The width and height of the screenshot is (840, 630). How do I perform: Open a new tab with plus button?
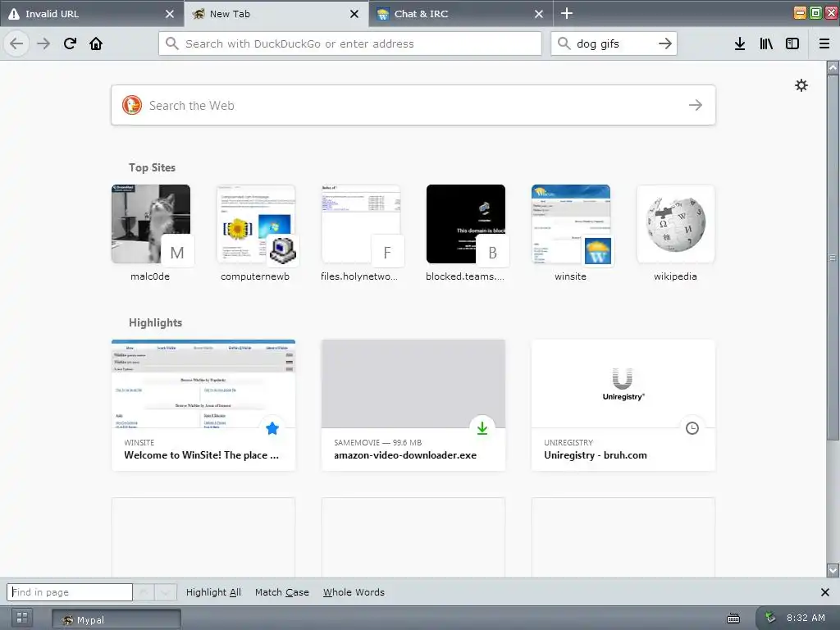point(567,13)
